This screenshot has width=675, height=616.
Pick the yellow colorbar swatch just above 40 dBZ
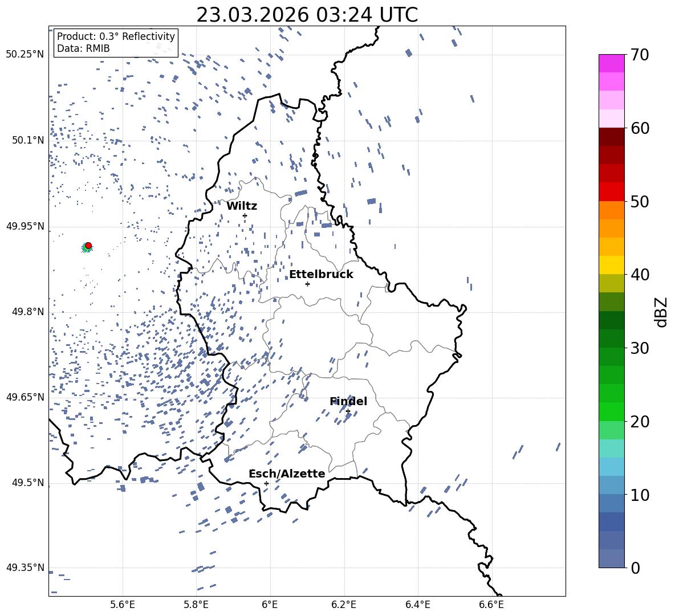coord(612,265)
